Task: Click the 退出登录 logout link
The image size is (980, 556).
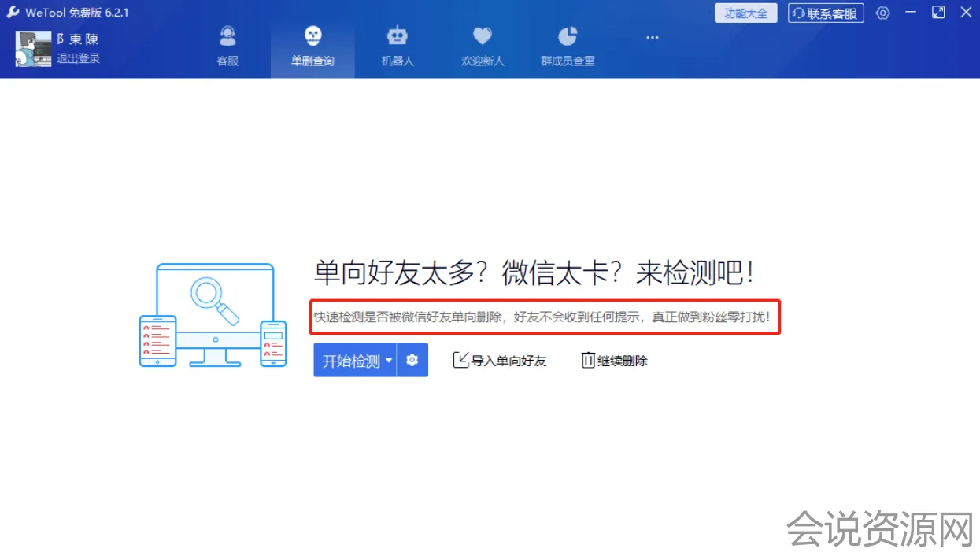Action: coord(78,58)
